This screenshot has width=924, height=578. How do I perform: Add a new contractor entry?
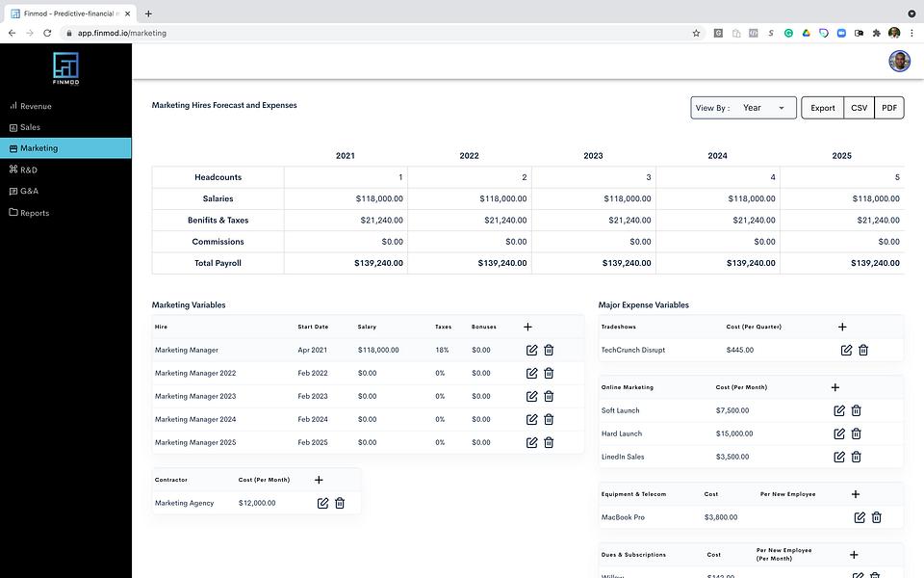[x=319, y=480]
